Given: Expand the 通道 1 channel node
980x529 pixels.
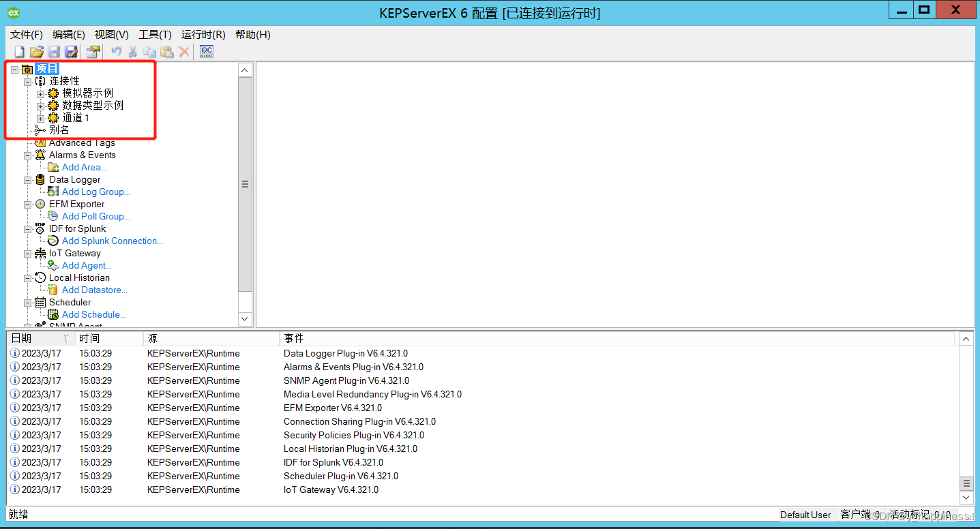Looking at the screenshot, I should pos(40,118).
